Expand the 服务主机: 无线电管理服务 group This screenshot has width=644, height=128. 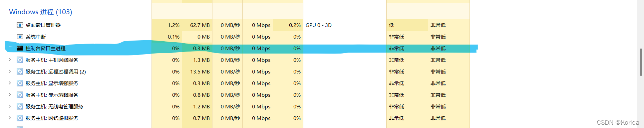click(x=10, y=106)
